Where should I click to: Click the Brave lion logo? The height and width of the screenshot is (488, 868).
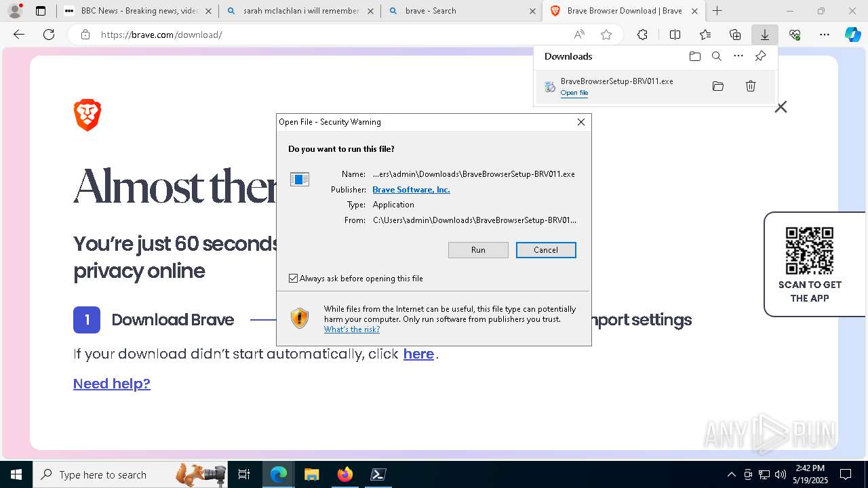click(87, 115)
